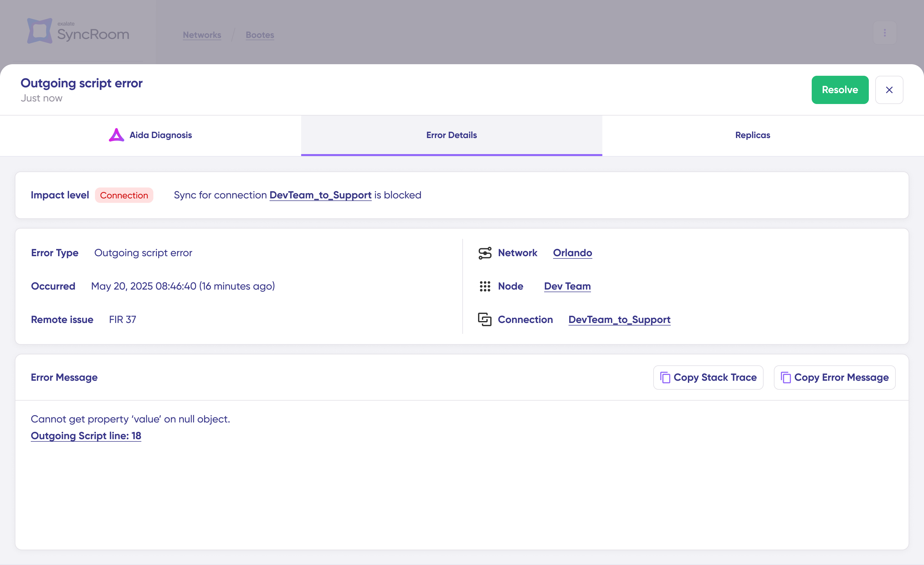The height and width of the screenshot is (565, 924).
Task: Click the red Connection impact badge
Action: pos(124,196)
